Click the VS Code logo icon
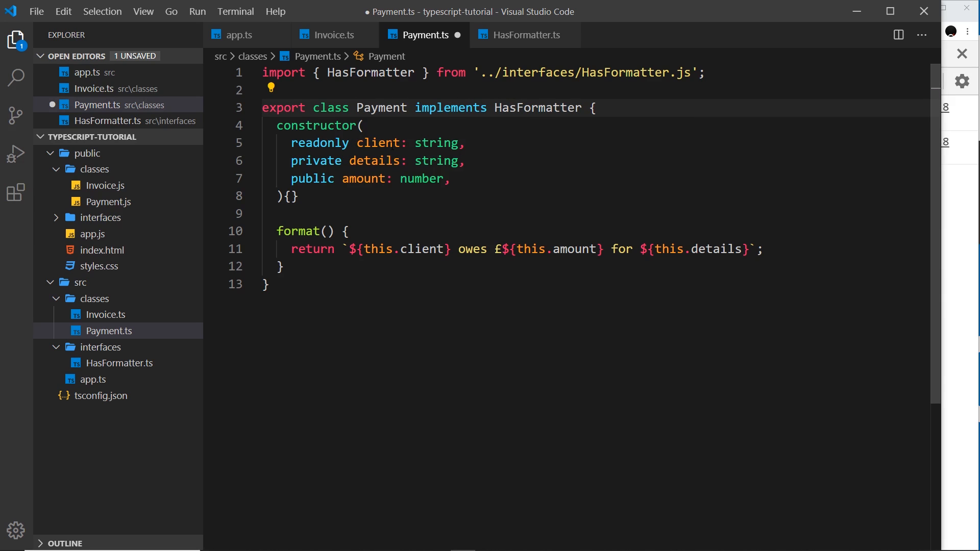This screenshot has width=980, height=551. (x=11, y=11)
